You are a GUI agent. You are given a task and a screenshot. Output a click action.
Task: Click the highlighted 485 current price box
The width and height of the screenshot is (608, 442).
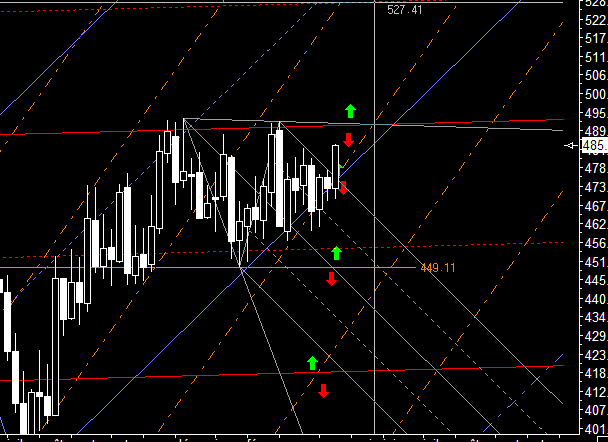[594, 146]
